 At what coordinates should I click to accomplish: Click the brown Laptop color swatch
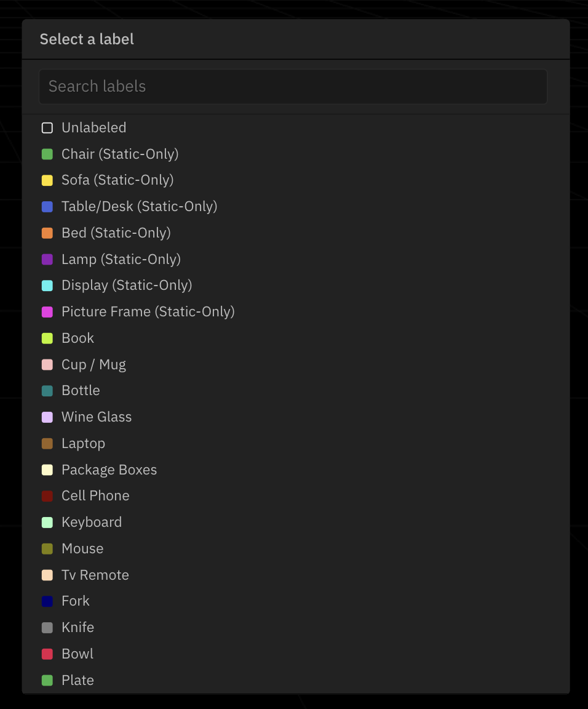pyautogui.click(x=47, y=444)
